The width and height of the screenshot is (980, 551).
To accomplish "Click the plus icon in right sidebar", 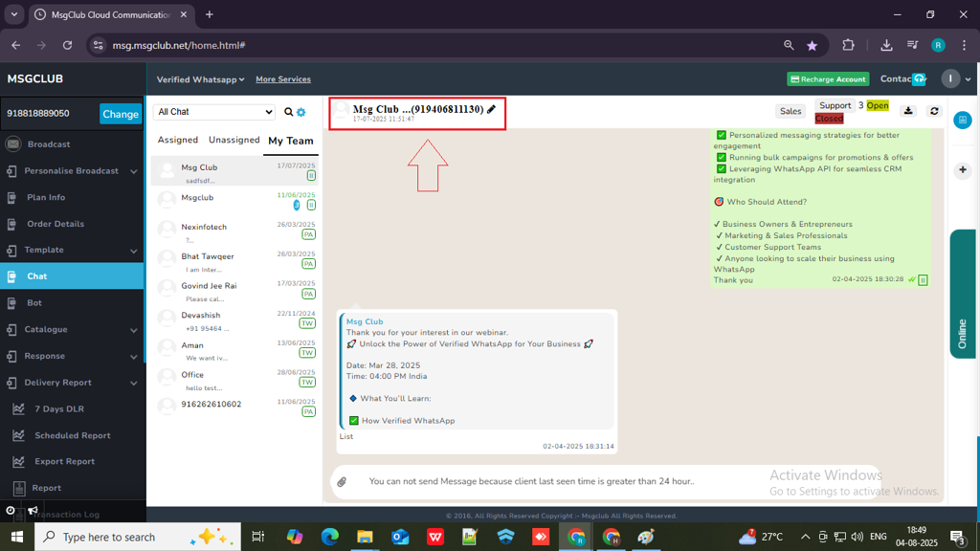I will pyautogui.click(x=963, y=170).
